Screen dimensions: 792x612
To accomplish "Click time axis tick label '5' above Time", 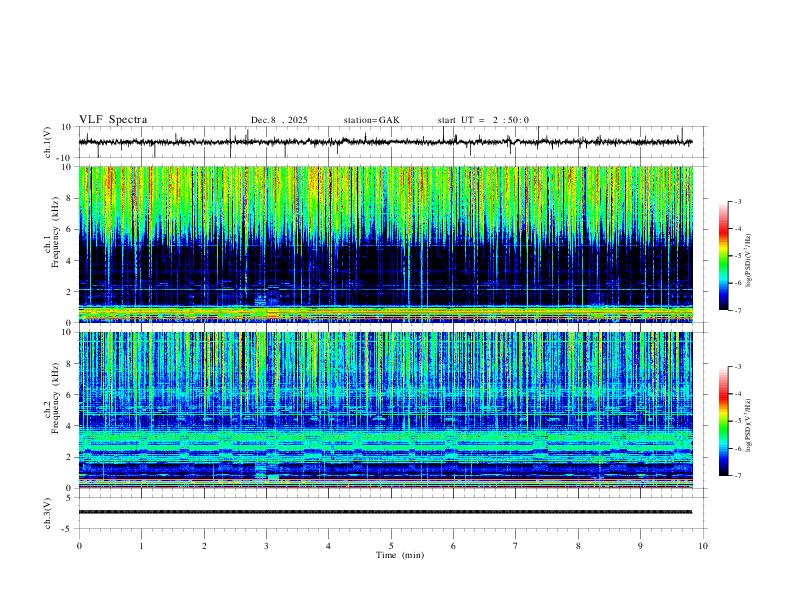I will pyautogui.click(x=391, y=546).
